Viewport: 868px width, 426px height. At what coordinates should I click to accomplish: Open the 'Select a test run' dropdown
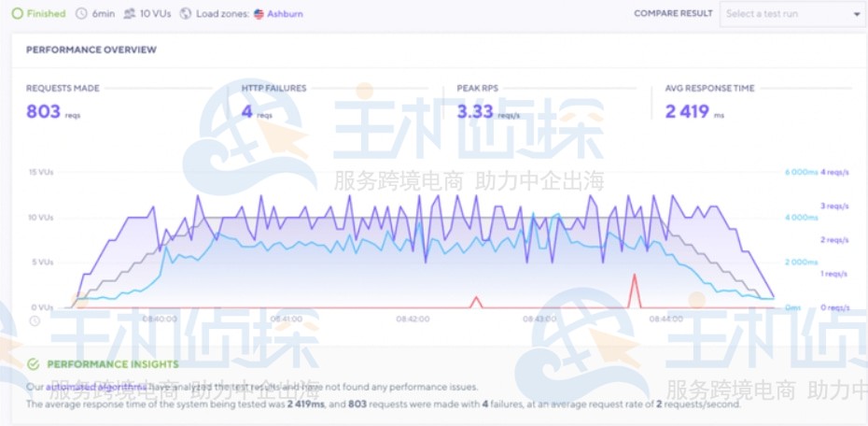click(x=791, y=14)
